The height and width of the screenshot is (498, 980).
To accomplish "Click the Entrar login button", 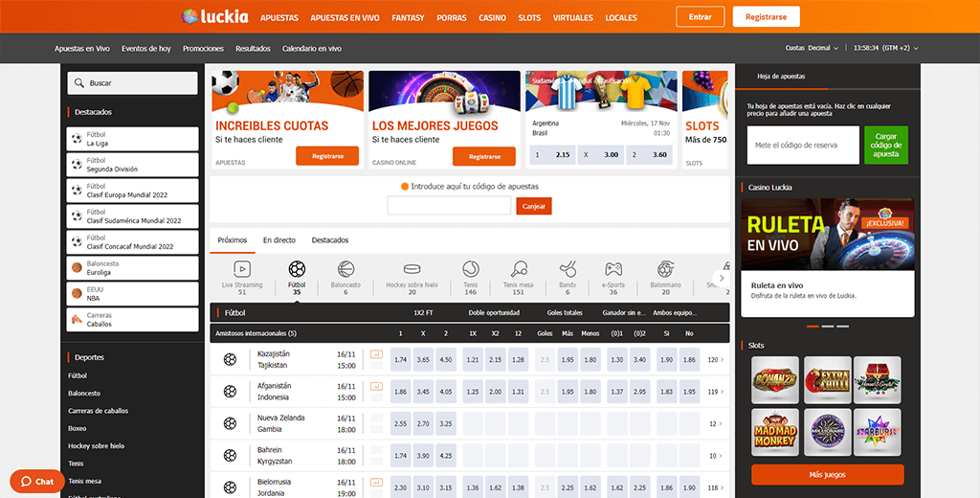I will [x=700, y=17].
